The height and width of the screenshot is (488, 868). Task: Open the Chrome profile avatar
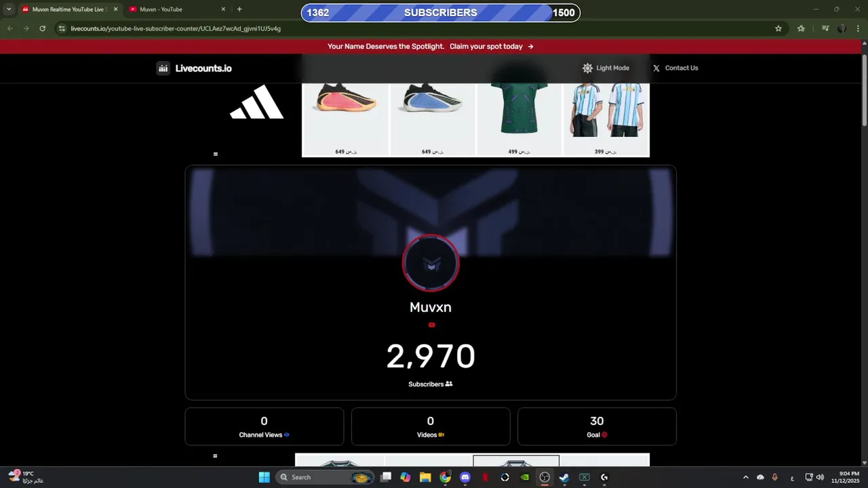(842, 28)
